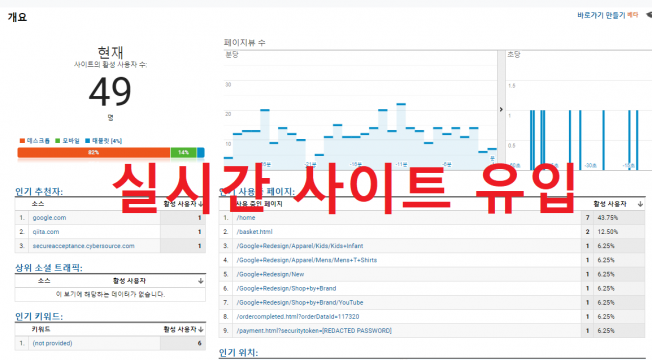The image size is (652, 360).
Task: Click the orange desktop 82% bar segment
Action: [94, 153]
